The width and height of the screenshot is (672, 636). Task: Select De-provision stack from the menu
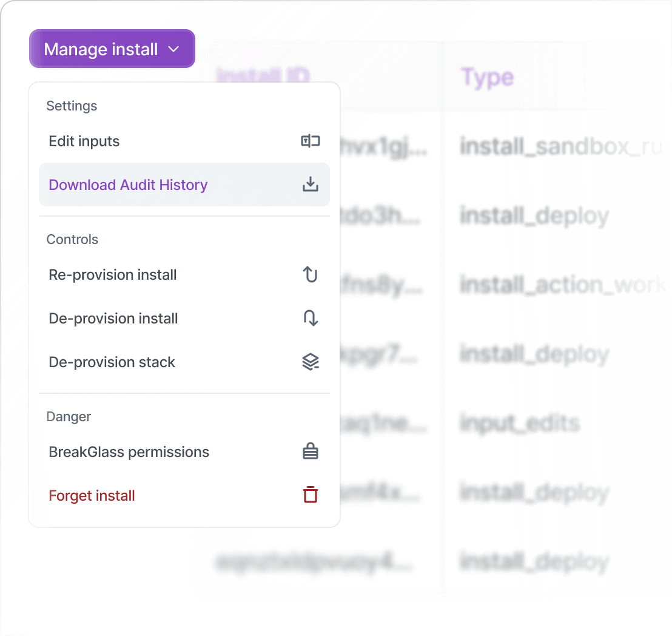point(112,362)
